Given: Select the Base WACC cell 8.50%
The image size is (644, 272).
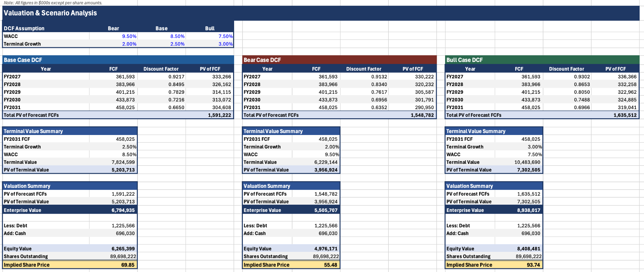Looking at the screenshot, I should click(x=177, y=36).
